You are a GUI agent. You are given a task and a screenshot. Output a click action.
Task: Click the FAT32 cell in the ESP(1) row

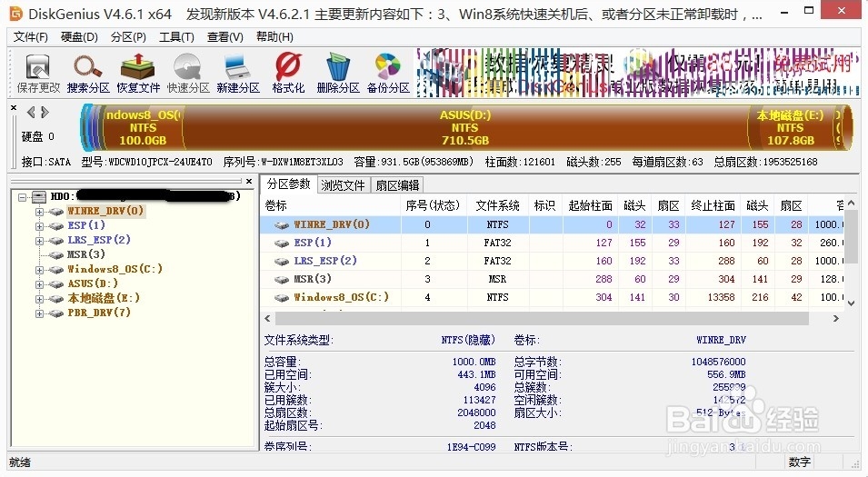498,243
